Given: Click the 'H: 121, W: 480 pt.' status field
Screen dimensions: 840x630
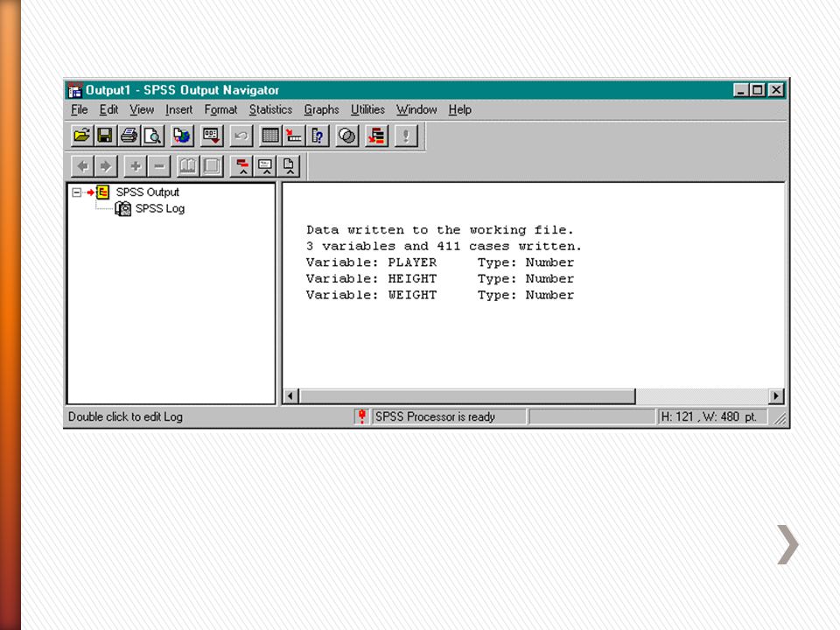Looking at the screenshot, I should coord(712,416).
